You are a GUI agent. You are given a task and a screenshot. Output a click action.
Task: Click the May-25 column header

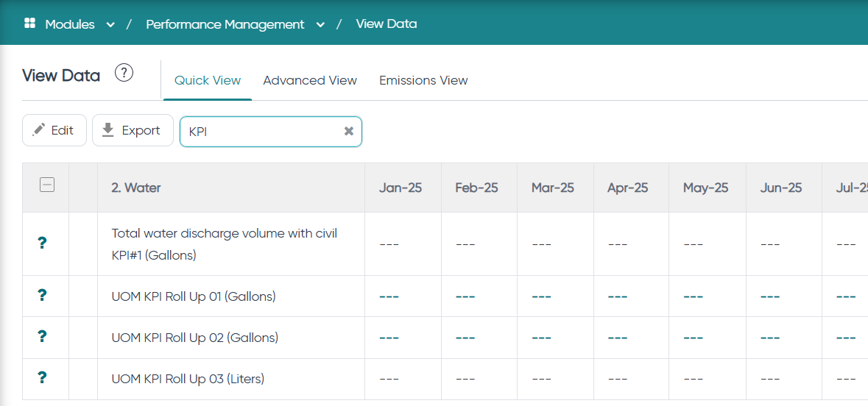click(x=708, y=188)
